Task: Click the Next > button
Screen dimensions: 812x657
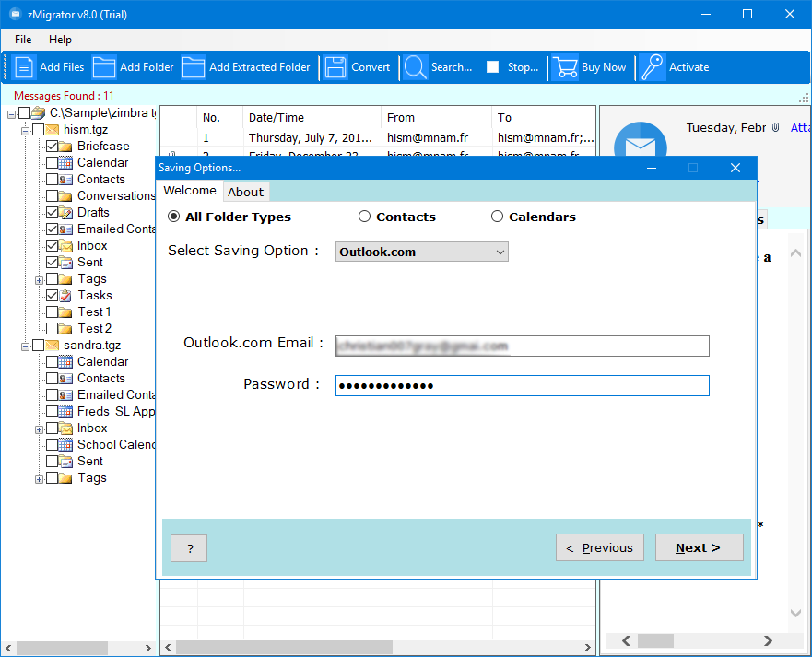Action: click(700, 547)
